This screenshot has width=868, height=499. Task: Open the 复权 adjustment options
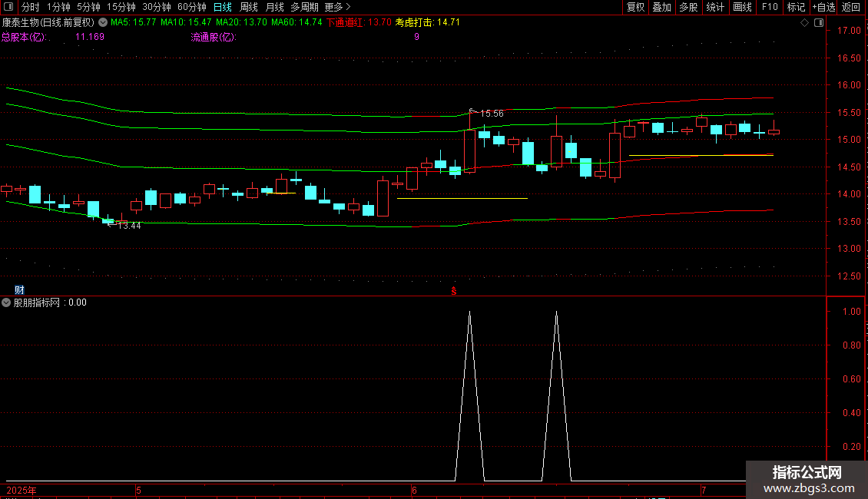635,7
